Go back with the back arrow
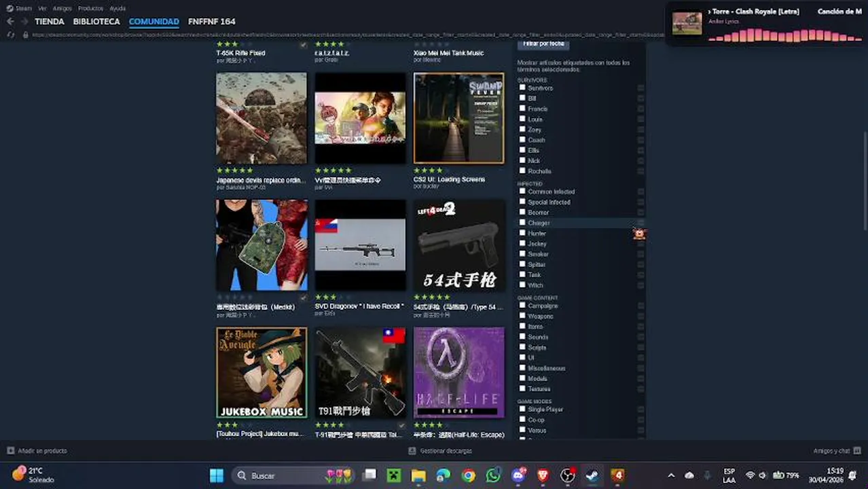This screenshot has height=489, width=868. 10,22
